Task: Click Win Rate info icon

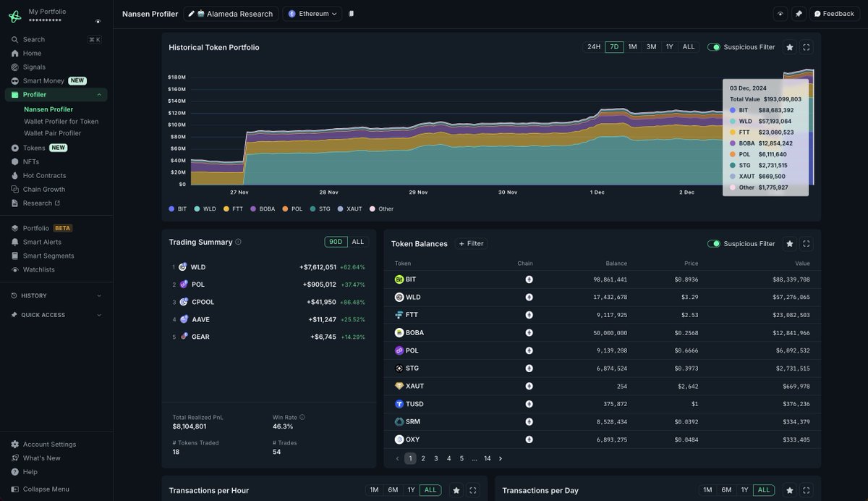Action: pyautogui.click(x=302, y=417)
